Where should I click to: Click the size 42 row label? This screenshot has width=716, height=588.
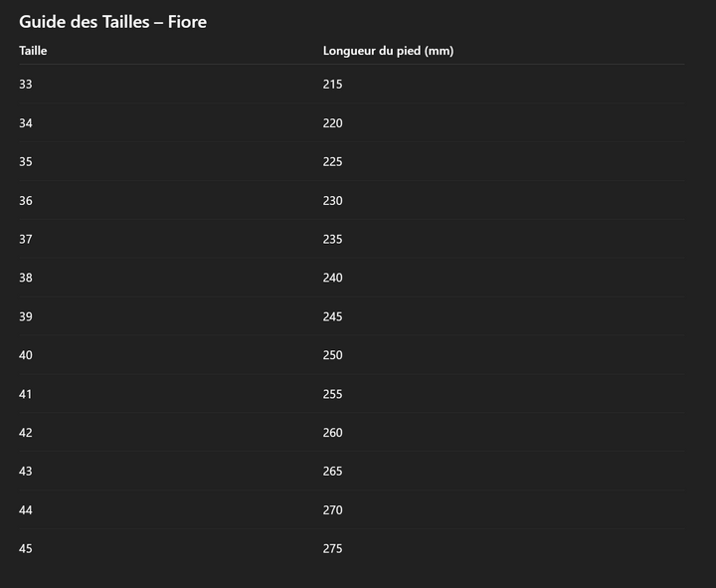(26, 433)
